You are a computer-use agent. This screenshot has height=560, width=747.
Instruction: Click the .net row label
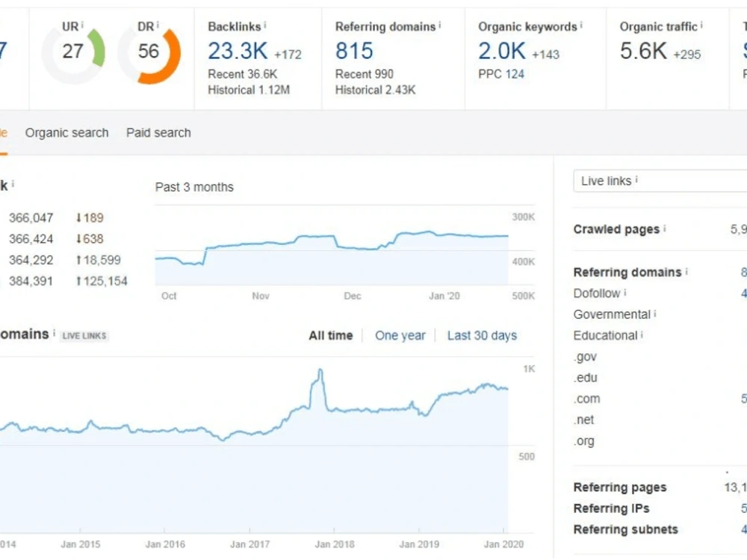click(584, 420)
